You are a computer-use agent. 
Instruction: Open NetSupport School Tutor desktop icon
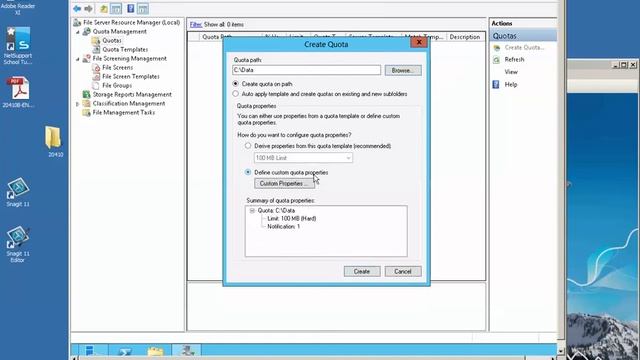tap(18, 45)
